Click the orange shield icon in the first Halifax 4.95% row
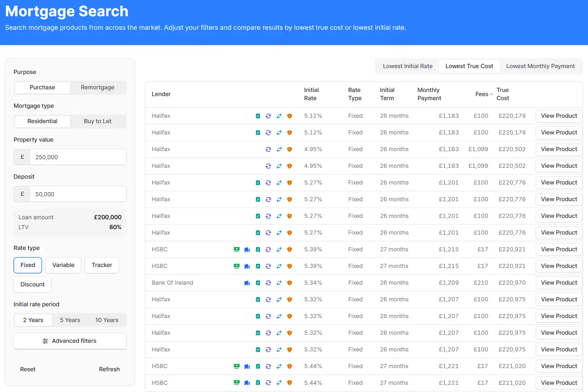588x392 pixels. pos(289,149)
